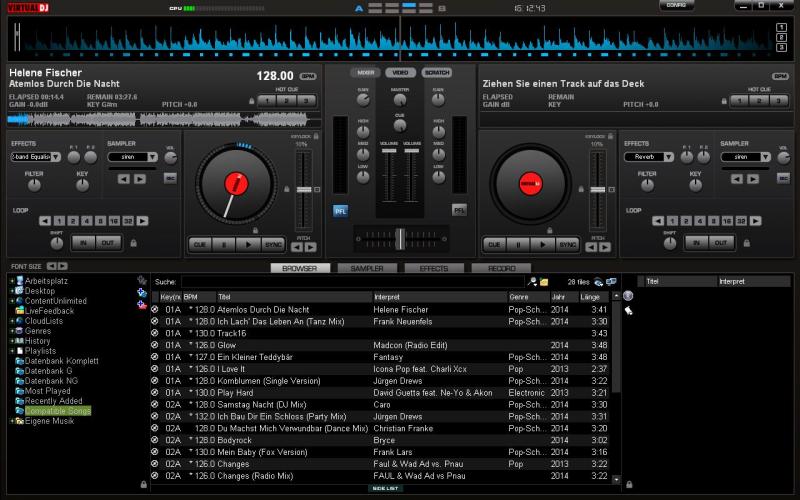
Task: Sort song list by BPM column
Action: (x=198, y=297)
